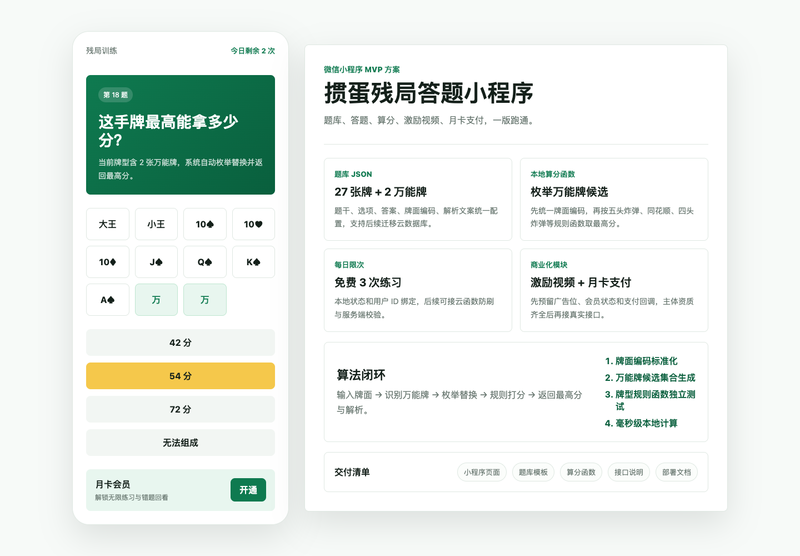Select the 大王 card tile
The height and width of the screenshot is (556, 800).
(x=108, y=224)
